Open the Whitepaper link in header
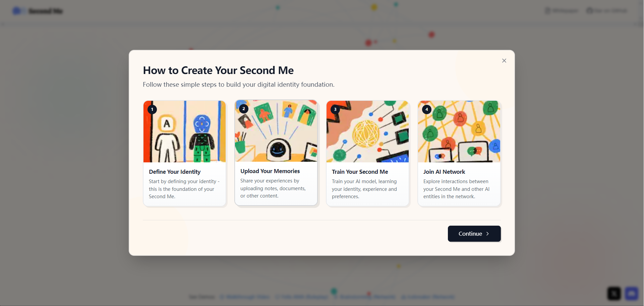This screenshot has width=644, height=306. click(562, 11)
